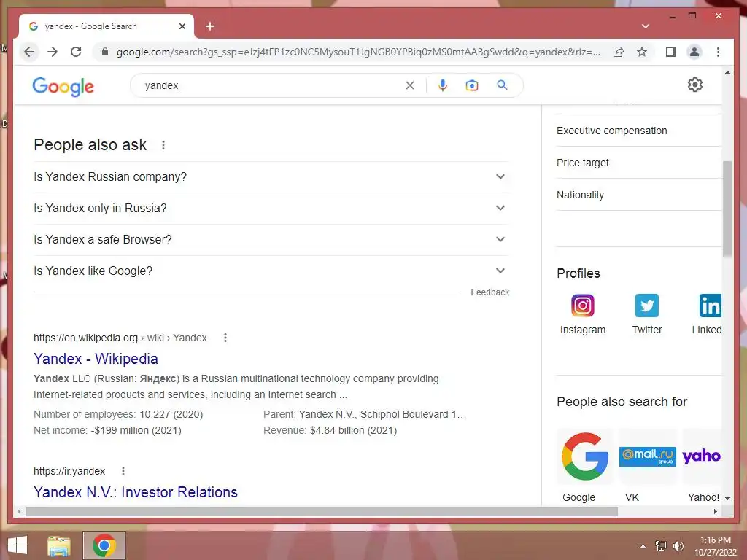The height and width of the screenshot is (560, 747).
Task: Open Google quick settings gear
Action: [694, 85]
